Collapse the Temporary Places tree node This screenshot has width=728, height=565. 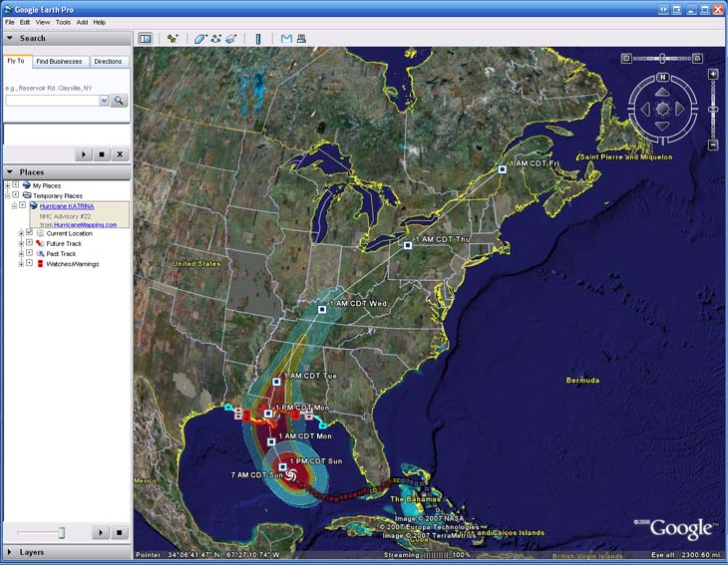coord(8,195)
